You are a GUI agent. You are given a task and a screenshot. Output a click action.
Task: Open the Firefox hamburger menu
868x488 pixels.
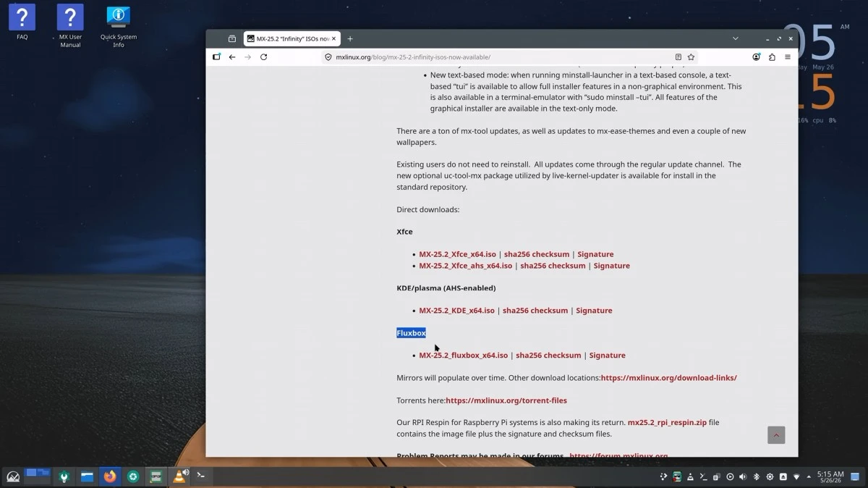click(788, 57)
